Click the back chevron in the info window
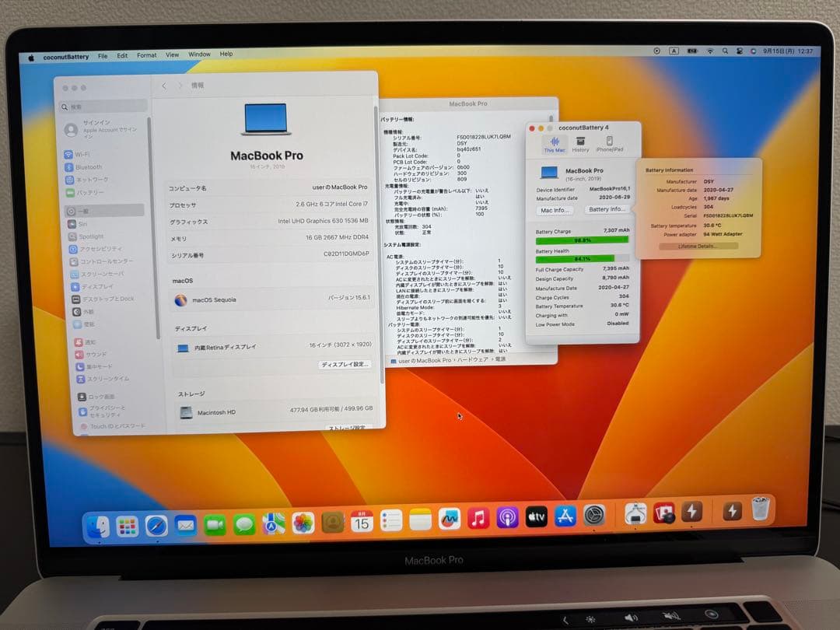 click(164, 85)
